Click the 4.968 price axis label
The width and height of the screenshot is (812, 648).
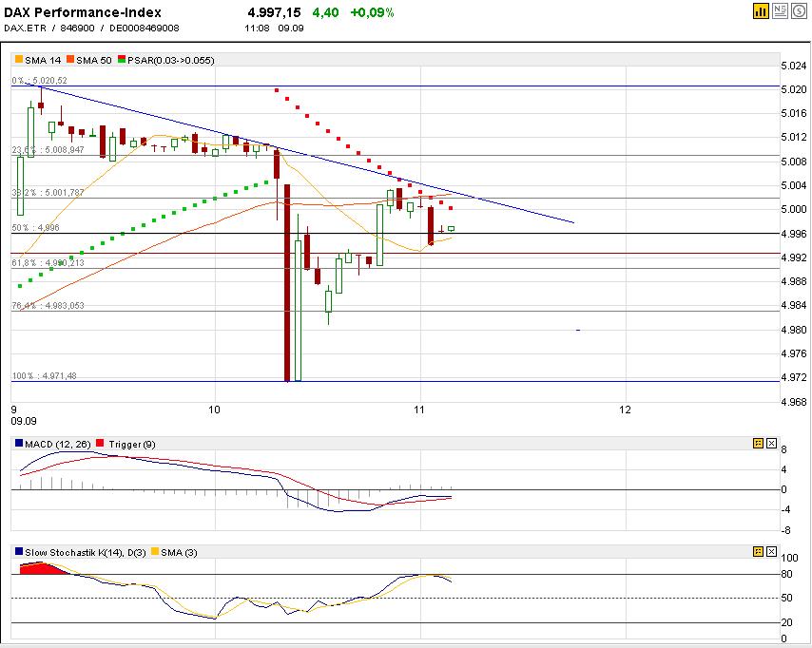coord(794,401)
